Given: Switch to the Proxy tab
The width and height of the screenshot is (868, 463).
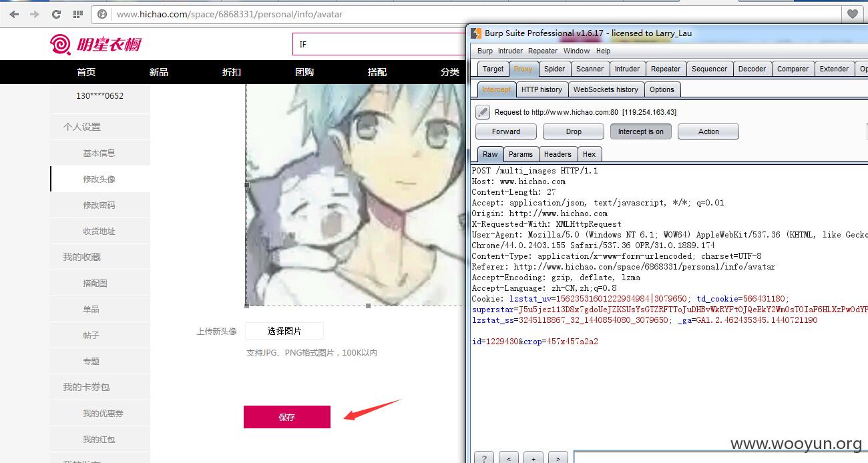Looking at the screenshot, I should (x=523, y=69).
